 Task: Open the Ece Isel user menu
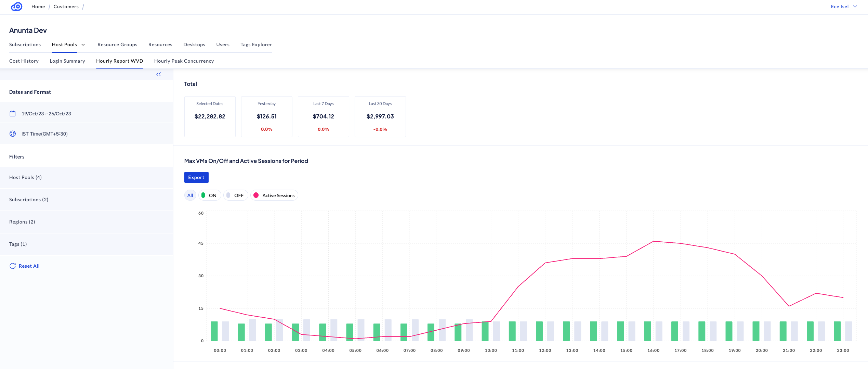coord(843,7)
